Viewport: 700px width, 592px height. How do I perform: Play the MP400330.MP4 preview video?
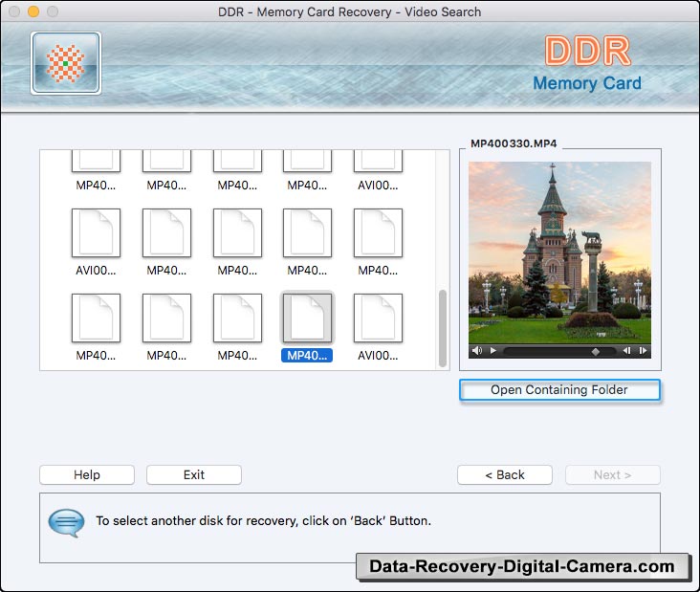pos(492,350)
